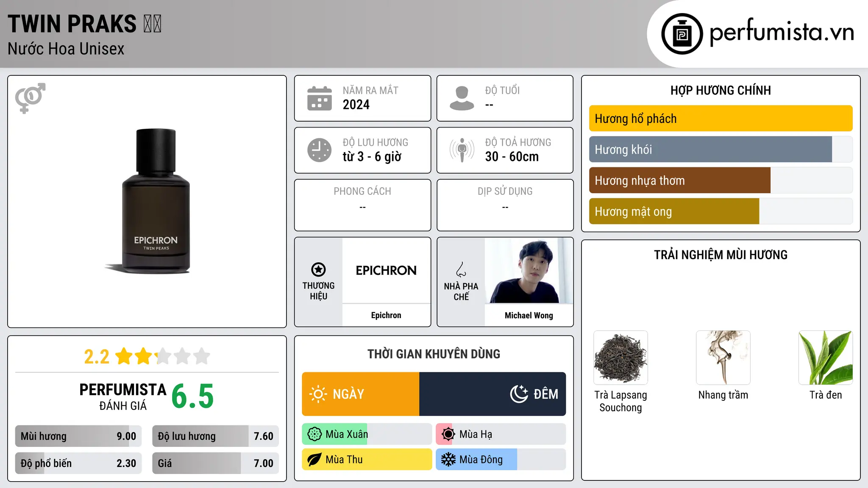This screenshot has width=868, height=488.
Task: Click the nose icon above Nhà pha chế
Action: 461,269
